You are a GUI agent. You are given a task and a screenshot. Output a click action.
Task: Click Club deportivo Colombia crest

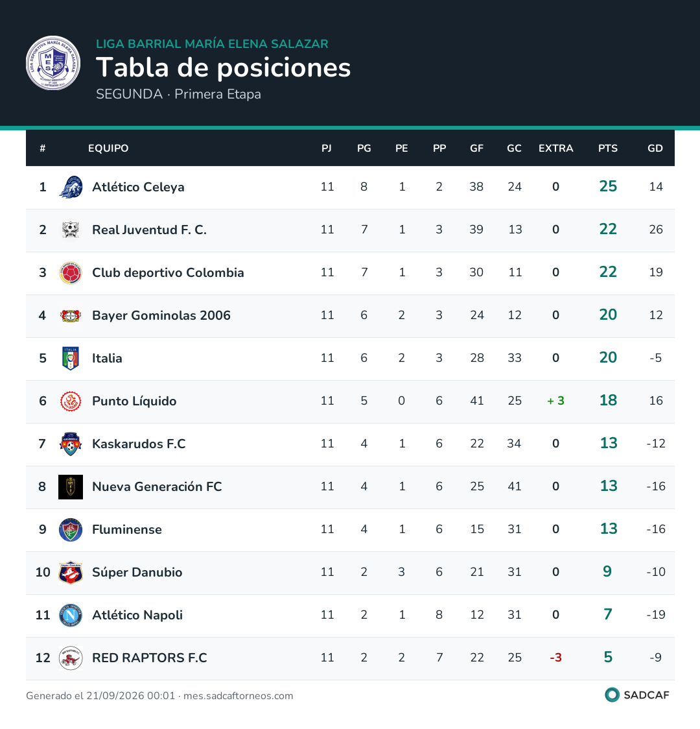[71, 272]
